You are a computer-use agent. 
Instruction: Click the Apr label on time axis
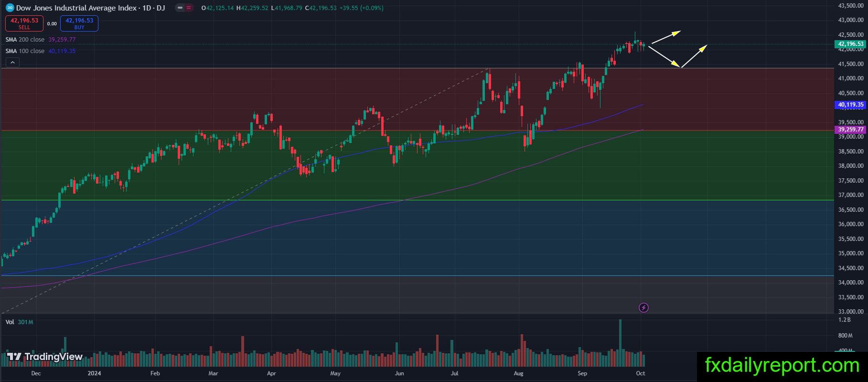271,373
